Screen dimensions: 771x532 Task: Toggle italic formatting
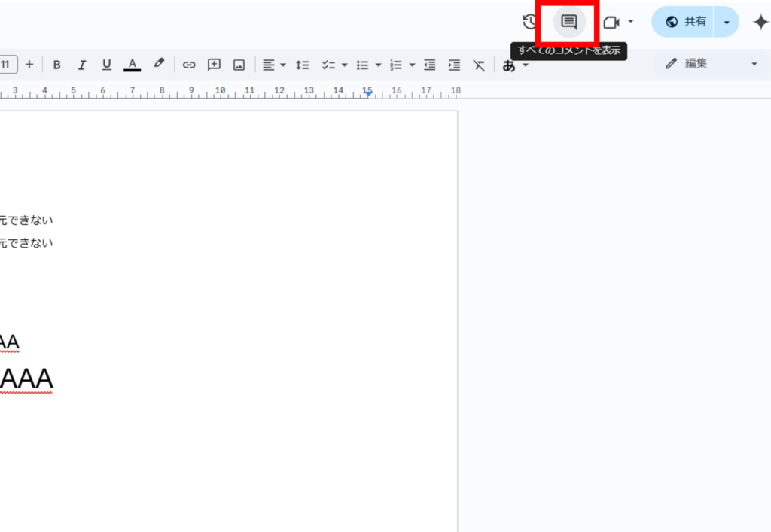pos(82,65)
